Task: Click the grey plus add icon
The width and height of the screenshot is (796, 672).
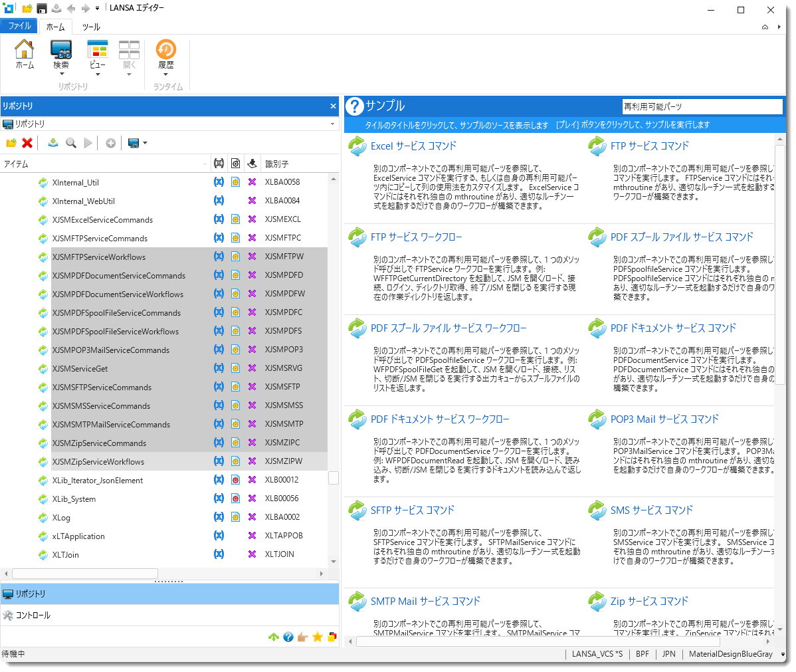Action: [x=111, y=143]
